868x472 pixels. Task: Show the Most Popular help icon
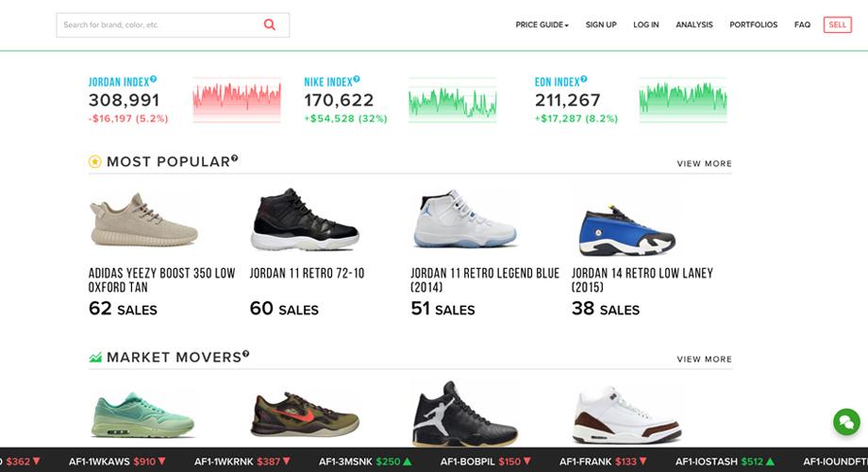pyautogui.click(x=234, y=159)
